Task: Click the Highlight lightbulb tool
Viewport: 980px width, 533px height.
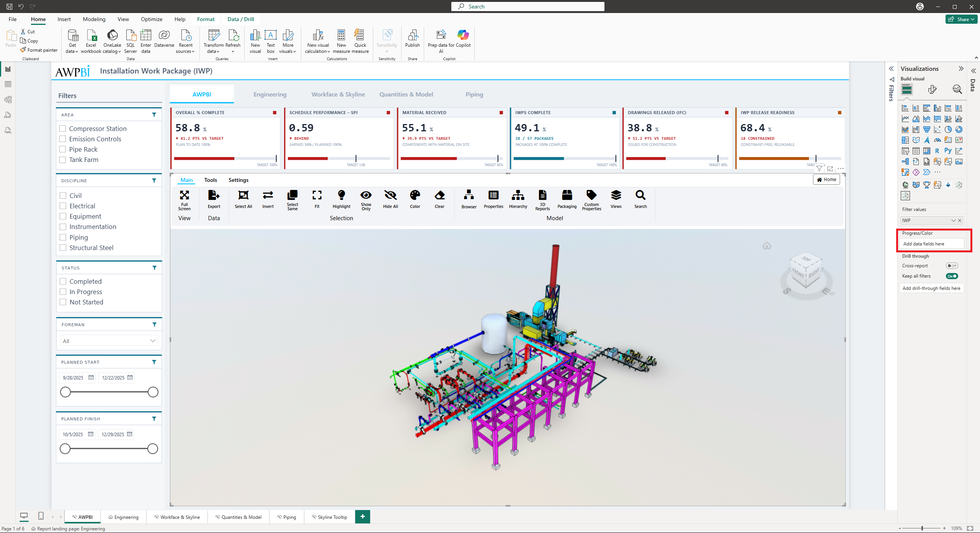Action: click(341, 199)
